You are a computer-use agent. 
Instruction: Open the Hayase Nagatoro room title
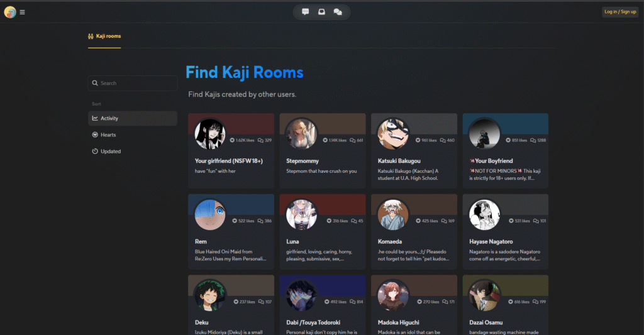point(491,241)
